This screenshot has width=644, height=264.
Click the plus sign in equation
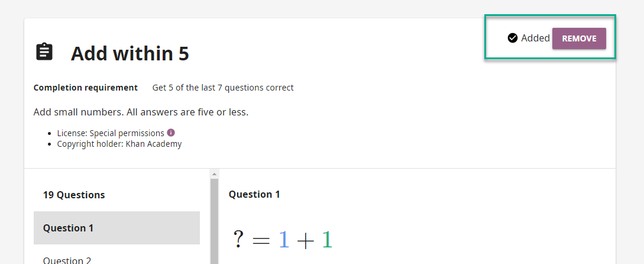coord(305,240)
